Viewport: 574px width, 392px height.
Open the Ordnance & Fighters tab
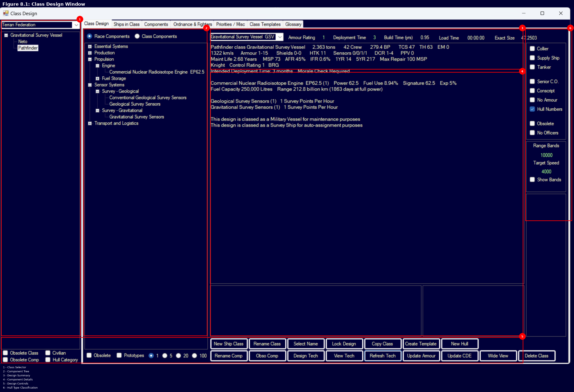(x=192, y=24)
